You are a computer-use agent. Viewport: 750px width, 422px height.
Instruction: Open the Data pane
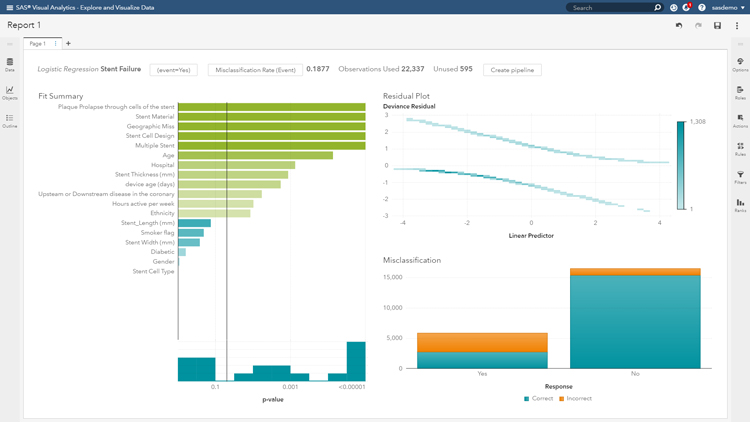pyautogui.click(x=10, y=65)
